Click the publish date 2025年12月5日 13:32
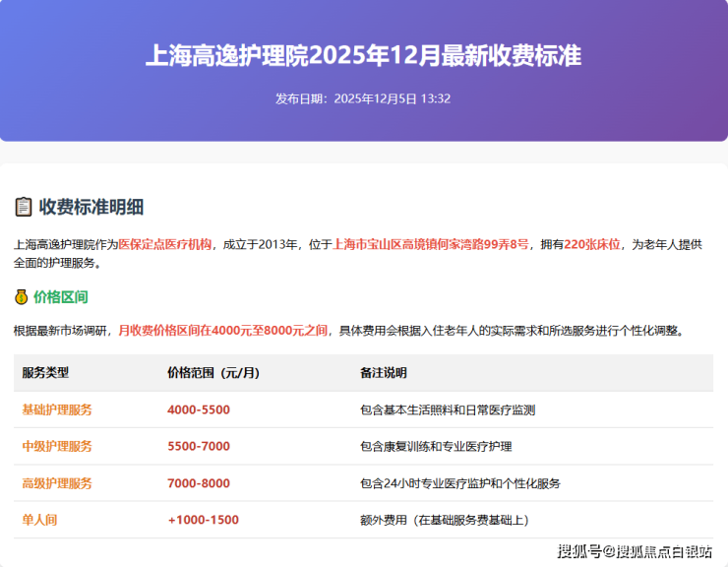This screenshot has width=728, height=567. pyautogui.click(x=393, y=98)
